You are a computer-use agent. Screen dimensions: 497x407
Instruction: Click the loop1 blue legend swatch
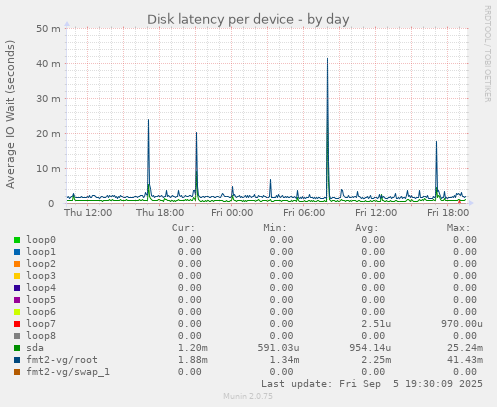tap(17, 252)
